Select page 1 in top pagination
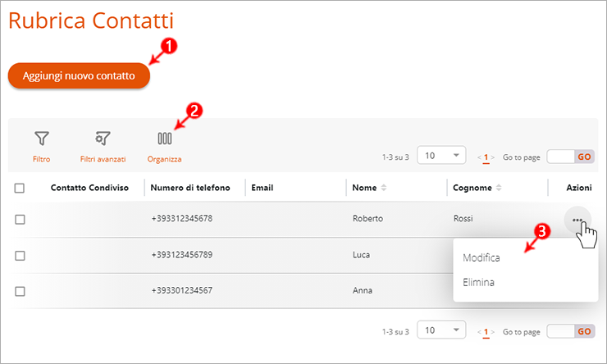 [x=486, y=157]
